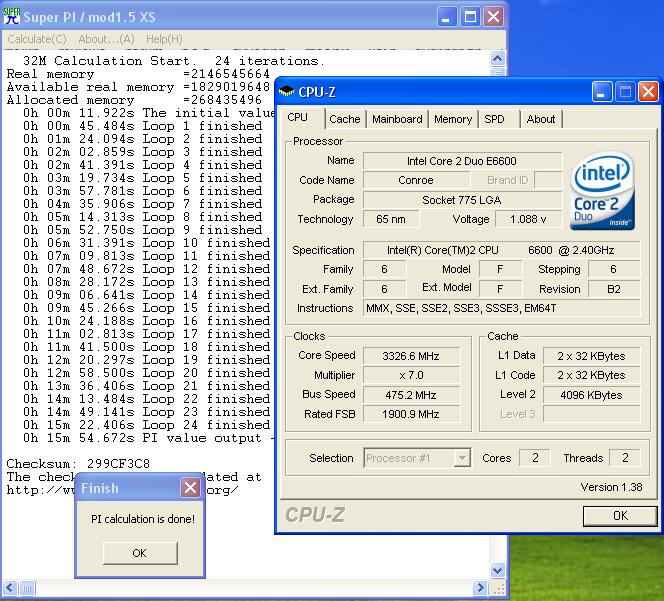Click the Super PI scroll up arrow
Screen dimensions: 664x601
click(x=498, y=58)
